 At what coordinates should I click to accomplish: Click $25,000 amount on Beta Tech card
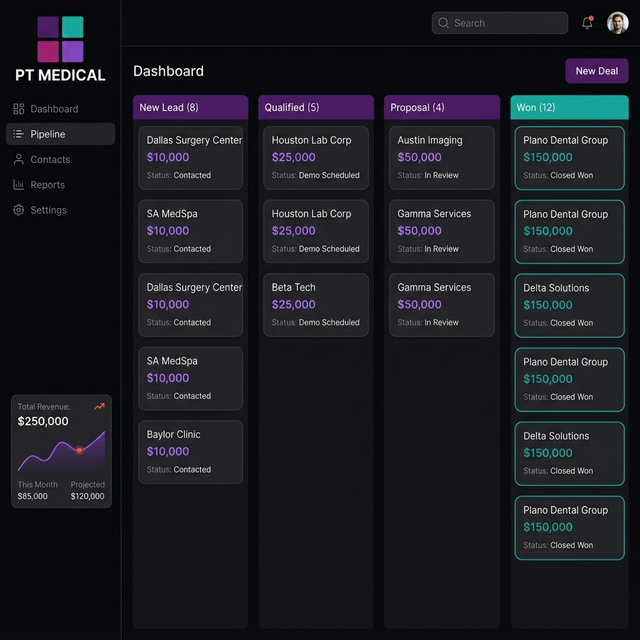(x=293, y=304)
